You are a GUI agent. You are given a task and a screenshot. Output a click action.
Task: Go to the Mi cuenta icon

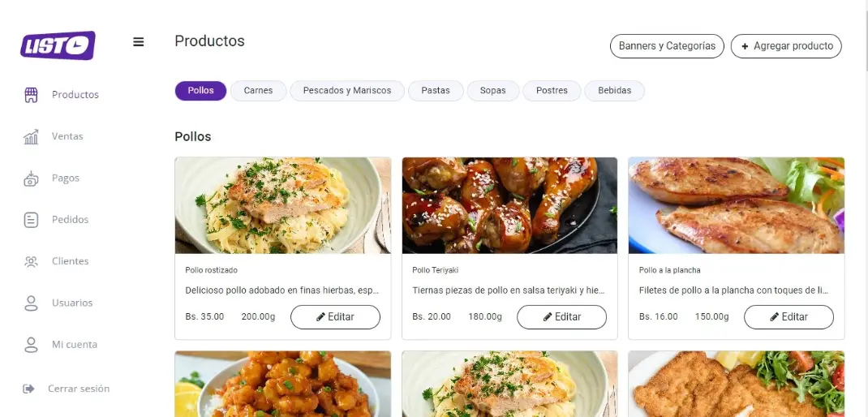[31, 345]
